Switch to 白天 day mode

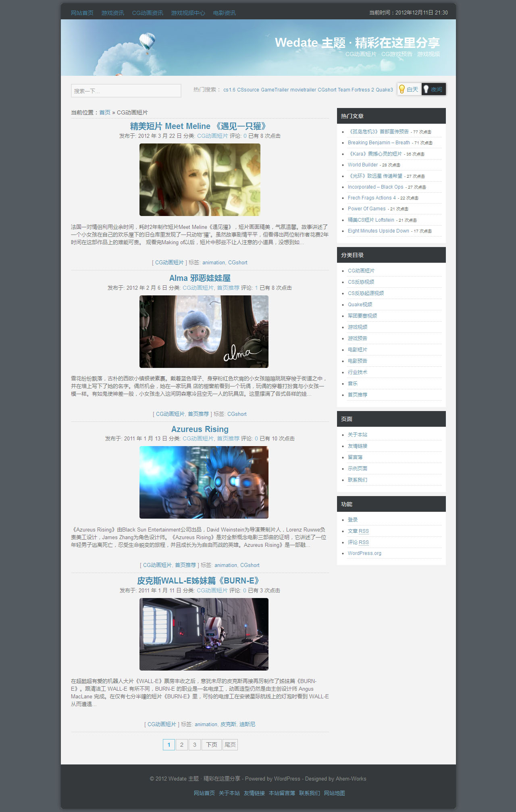pos(409,89)
